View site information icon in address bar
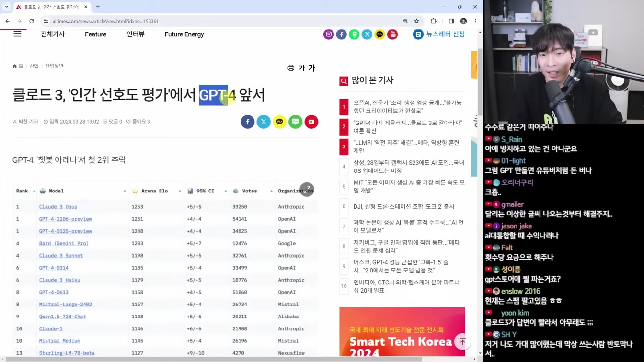Image resolution: width=644 pixels, height=362 pixels. (46, 21)
